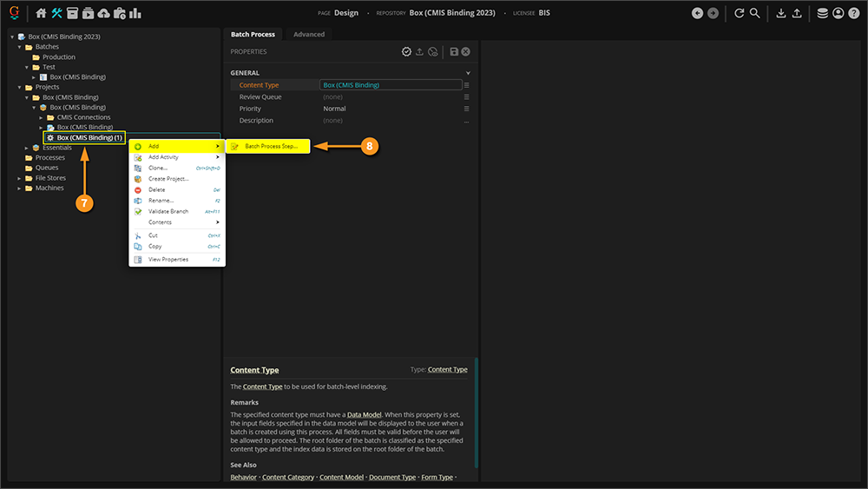This screenshot has width=868, height=489.
Task: Open the statistics bar chart icon
Action: (x=135, y=13)
